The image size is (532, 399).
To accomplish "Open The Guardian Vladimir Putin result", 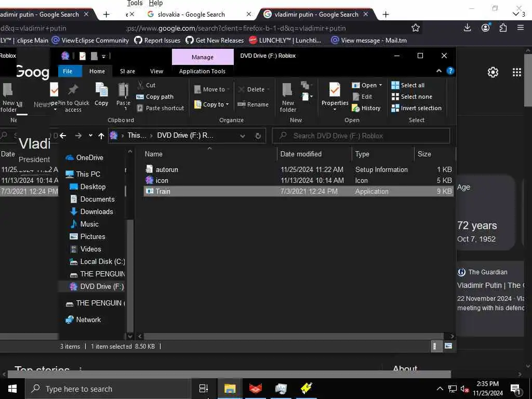I will 490,285.
